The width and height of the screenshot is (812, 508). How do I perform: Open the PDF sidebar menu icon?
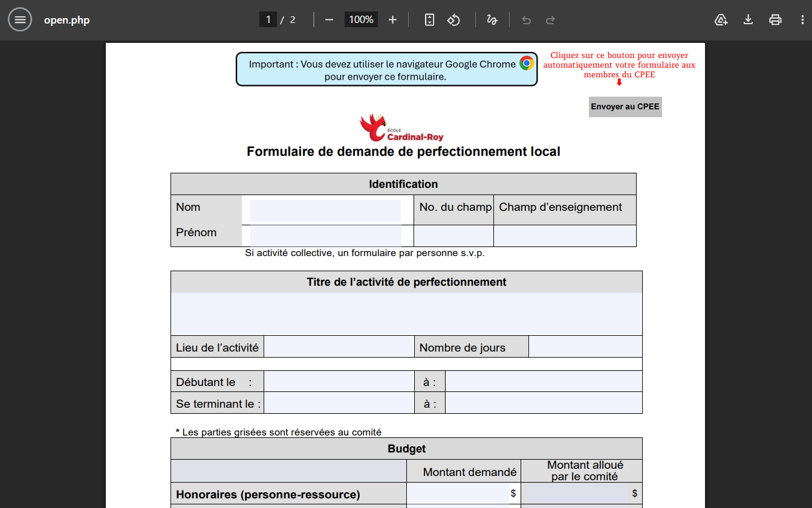[20, 20]
